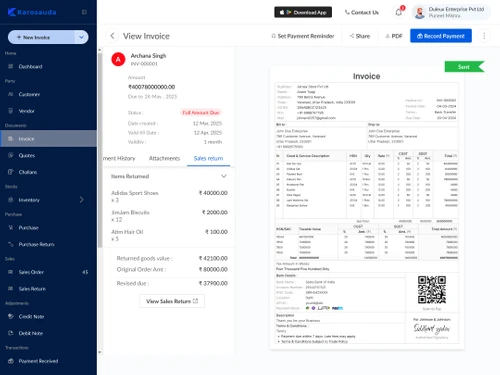Open the Purchase Return sidebar entry
The height and width of the screenshot is (375, 500).
pos(36,245)
